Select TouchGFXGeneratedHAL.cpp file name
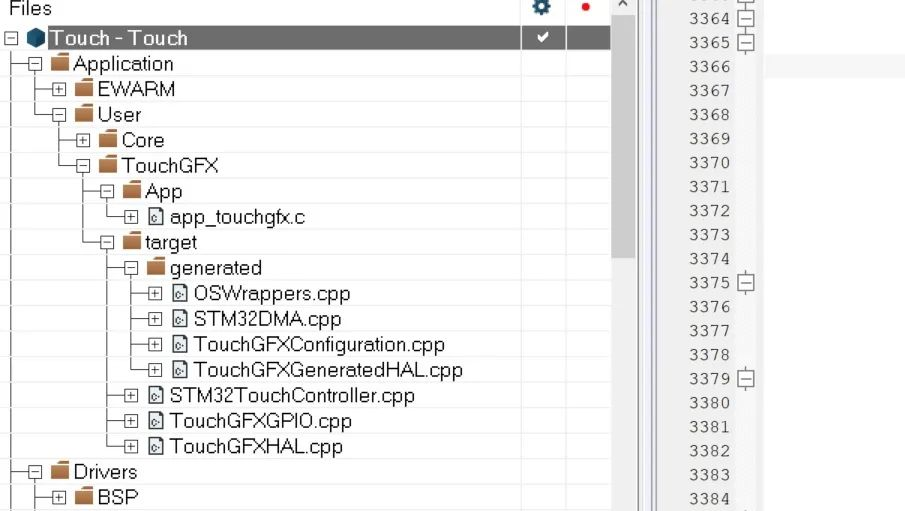This screenshot has height=511, width=905. coord(328,370)
